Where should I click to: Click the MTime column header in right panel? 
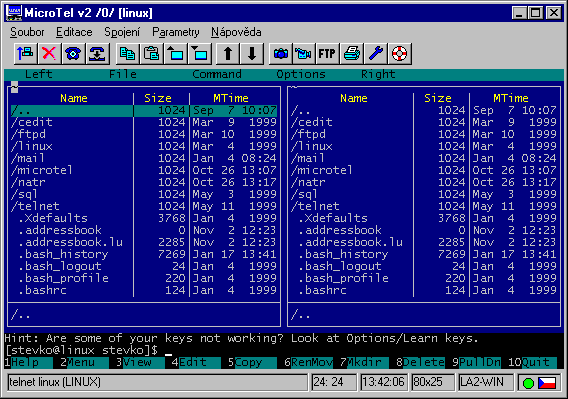pyautogui.click(x=511, y=98)
